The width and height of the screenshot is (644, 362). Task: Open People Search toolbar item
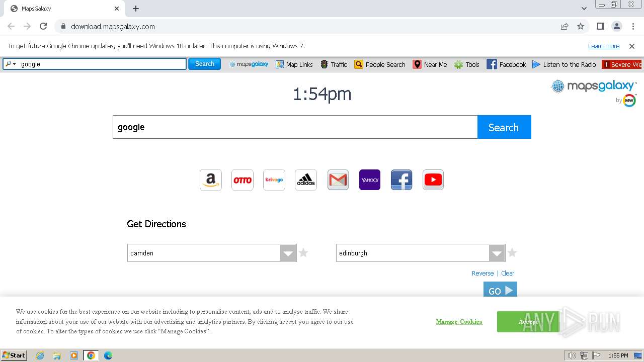[x=380, y=64]
